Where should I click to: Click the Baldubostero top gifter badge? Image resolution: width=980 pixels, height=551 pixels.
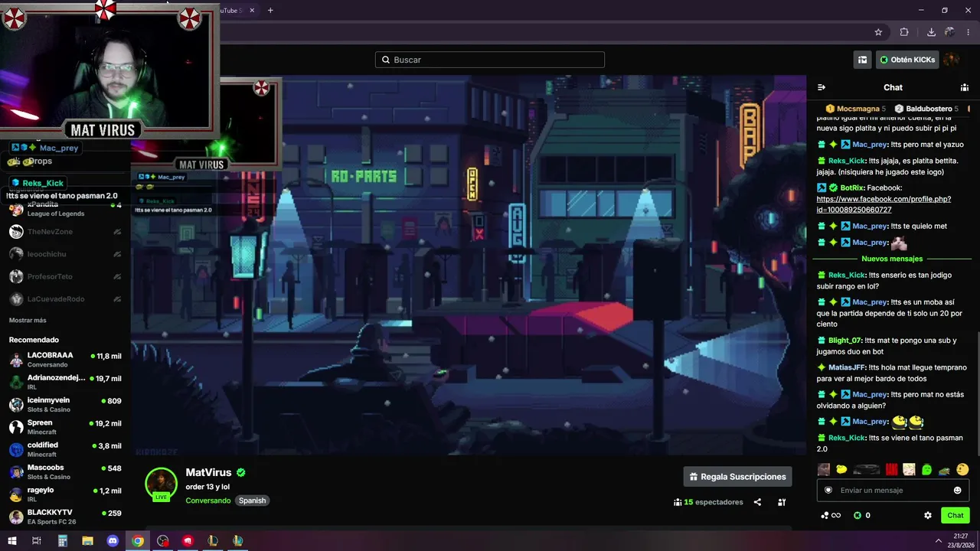tap(926, 109)
